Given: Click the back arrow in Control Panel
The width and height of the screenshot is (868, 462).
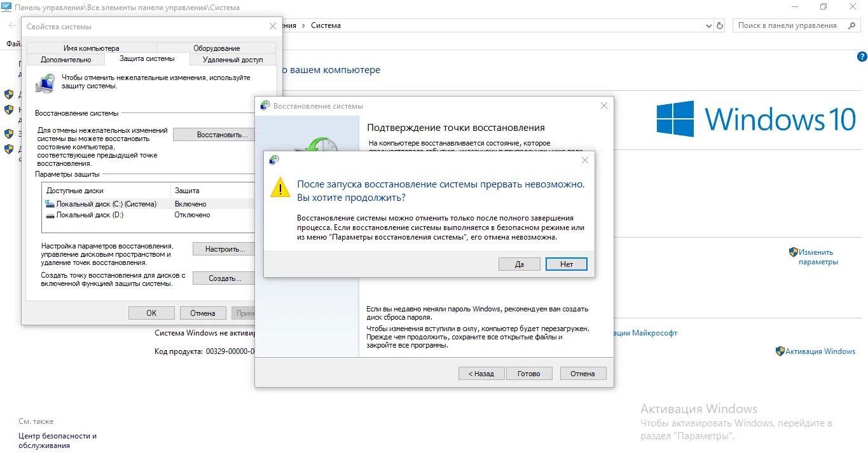Looking at the screenshot, I should point(11,26).
